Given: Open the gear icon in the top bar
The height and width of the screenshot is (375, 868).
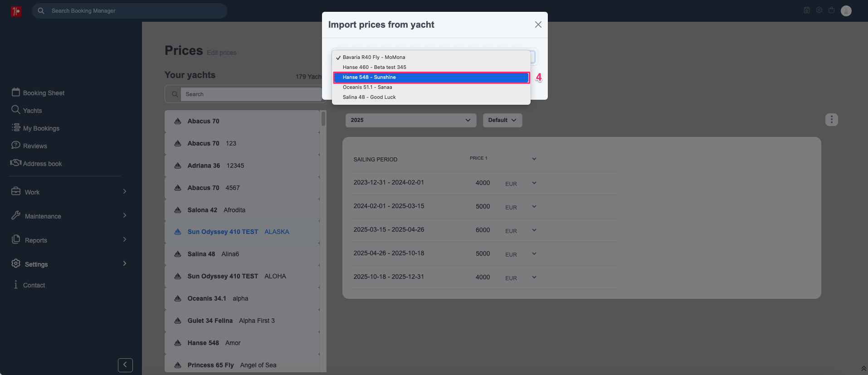Looking at the screenshot, I should tap(819, 10).
